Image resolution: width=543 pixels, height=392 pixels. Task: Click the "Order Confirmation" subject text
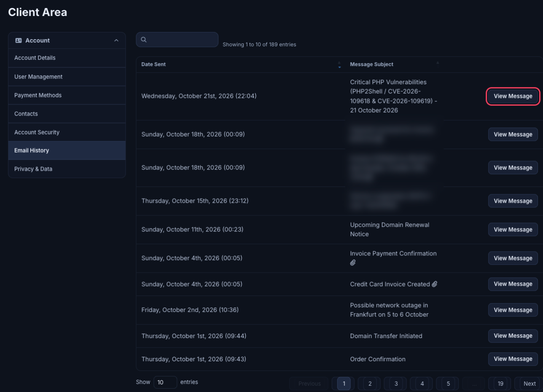click(378, 359)
